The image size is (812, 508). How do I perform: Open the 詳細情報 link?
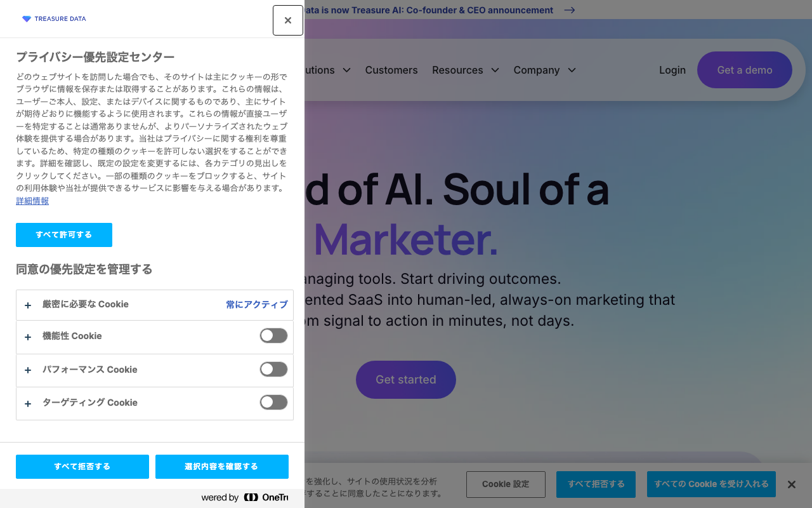pos(32,201)
